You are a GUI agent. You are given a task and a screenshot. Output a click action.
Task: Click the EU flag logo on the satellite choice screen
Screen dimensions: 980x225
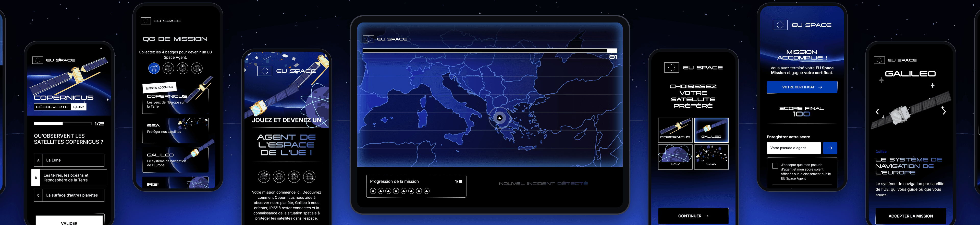tap(671, 67)
